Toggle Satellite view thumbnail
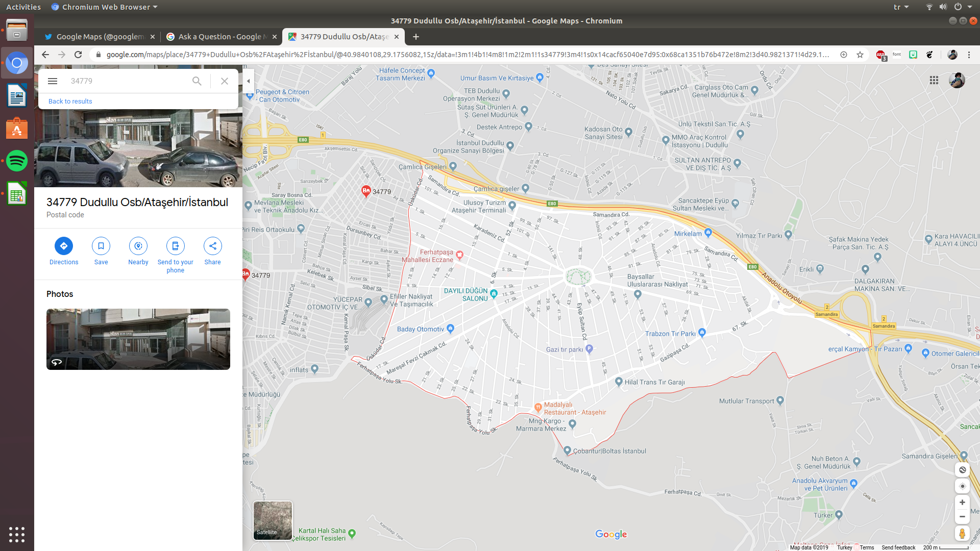 click(273, 520)
